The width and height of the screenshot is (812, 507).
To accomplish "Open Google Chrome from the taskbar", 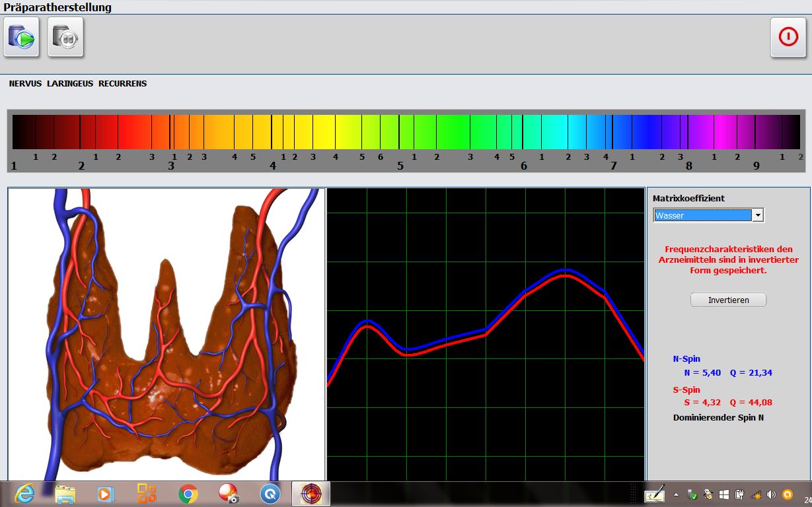I will 188,494.
